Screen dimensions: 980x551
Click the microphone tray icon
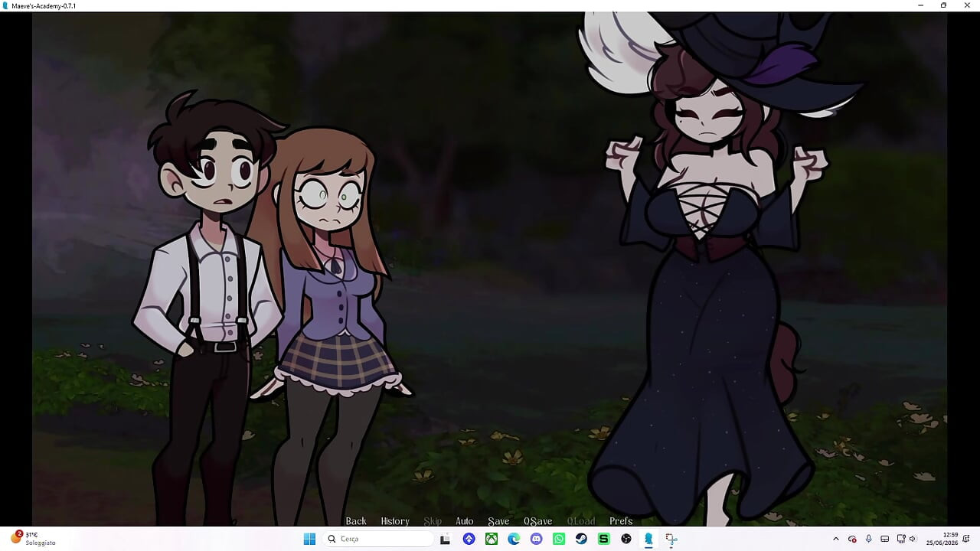point(868,539)
